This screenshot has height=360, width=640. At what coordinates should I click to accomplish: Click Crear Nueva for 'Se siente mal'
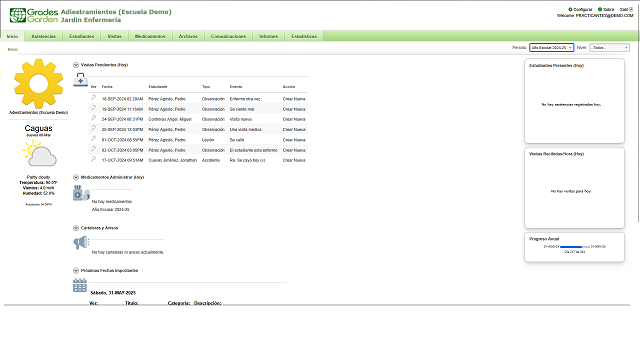pos(294,109)
